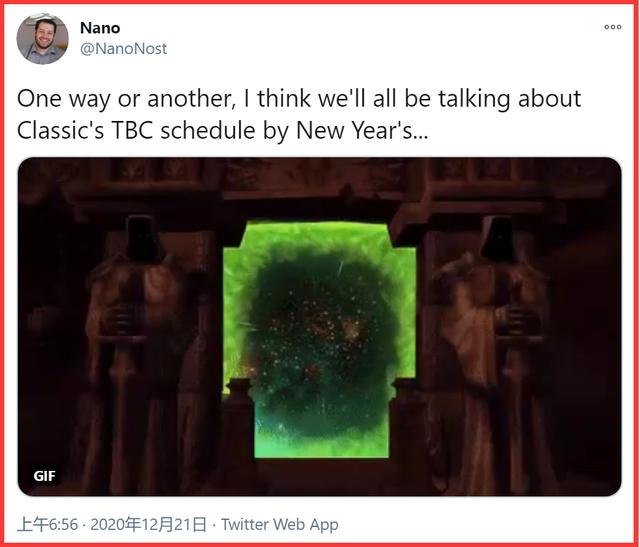Click the dark hood of the right statue
Screen dimensions: 640x547
(x=497, y=238)
